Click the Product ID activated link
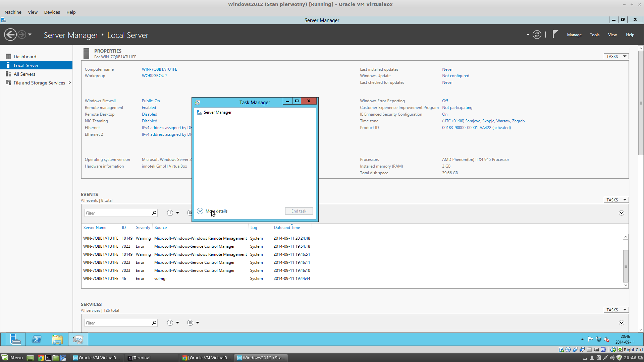The height and width of the screenshot is (362, 644). 476,128
